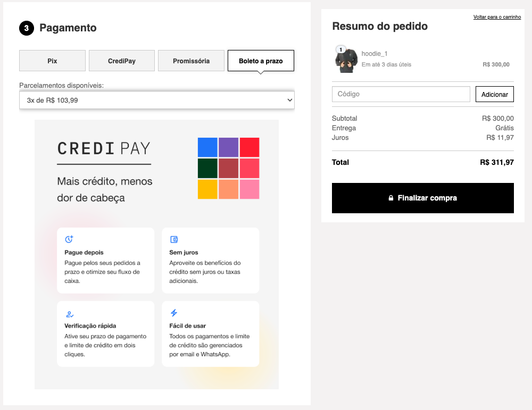Choose the Promissória payment tab
The height and width of the screenshot is (410, 532).
pyautogui.click(x=192, y=61)
